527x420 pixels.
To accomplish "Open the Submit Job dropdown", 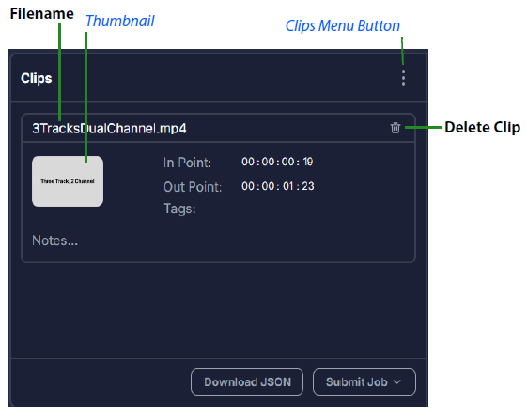I will [x=364, y=382].
